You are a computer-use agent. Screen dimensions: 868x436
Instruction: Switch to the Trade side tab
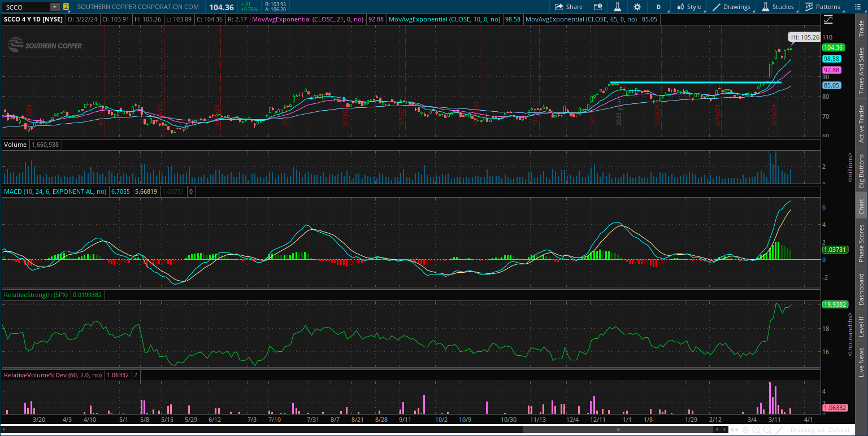point(861,29)
